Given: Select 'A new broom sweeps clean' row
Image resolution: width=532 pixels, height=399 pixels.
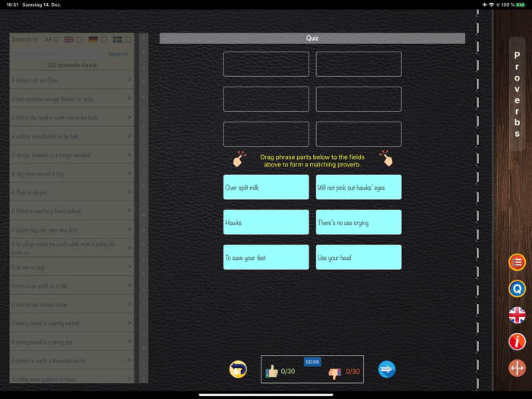Looking at the screenshot, I should (x=71, y=304).
